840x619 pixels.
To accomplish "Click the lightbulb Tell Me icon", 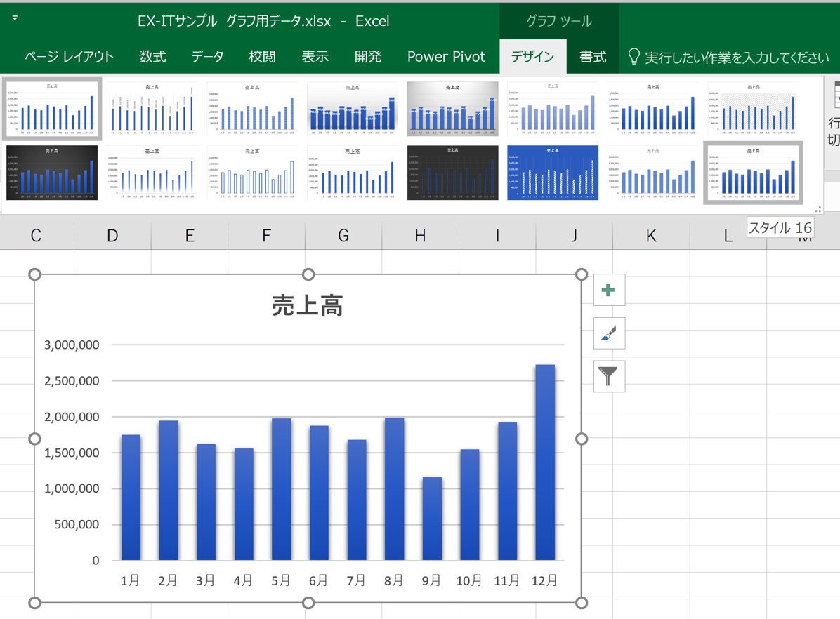I will [x=634, y=57].
